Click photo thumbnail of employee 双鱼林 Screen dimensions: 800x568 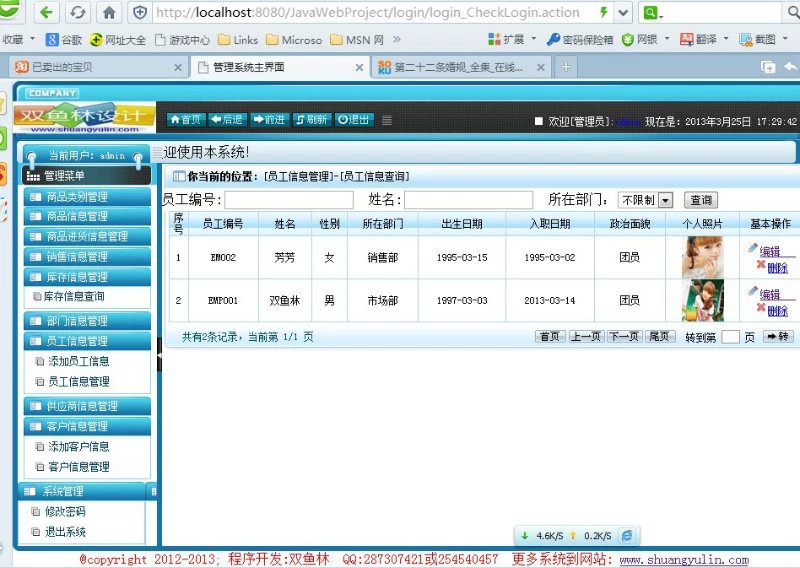click(703, 300)
